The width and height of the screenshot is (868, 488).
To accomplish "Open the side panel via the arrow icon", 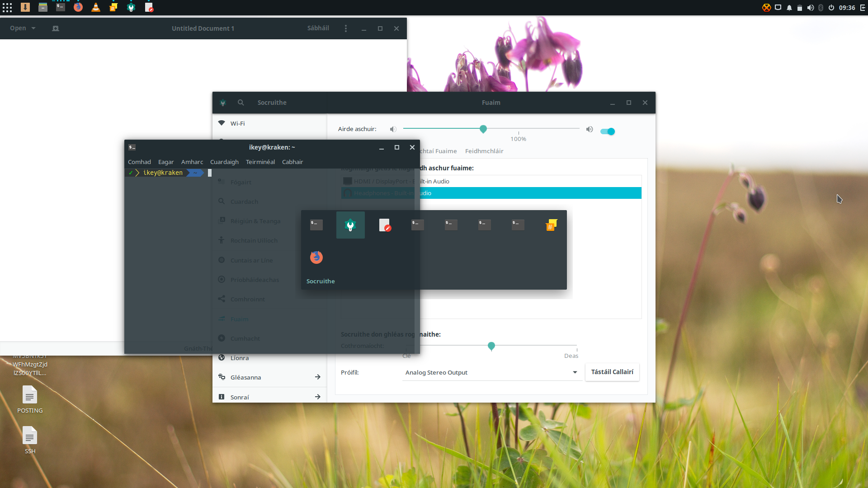I will pos(863,8).
